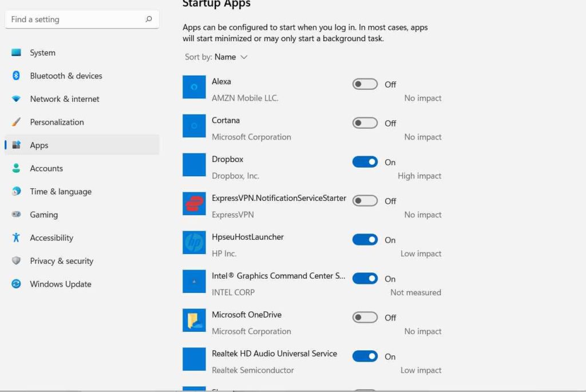Click the Cortana app icon
Screen dimensions: 586x392
tap(194, 126)
